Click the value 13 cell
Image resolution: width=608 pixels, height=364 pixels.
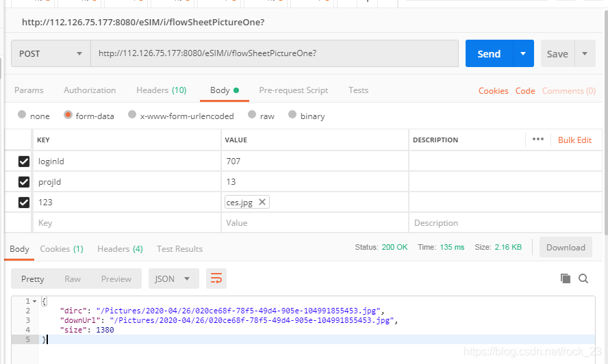315,182
